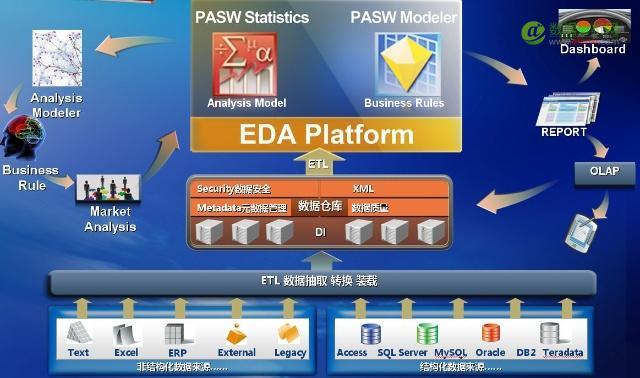This screenshot has width=640, height=378.
Task: Click the EDA Platform orange banner
Action: point(326,135)
